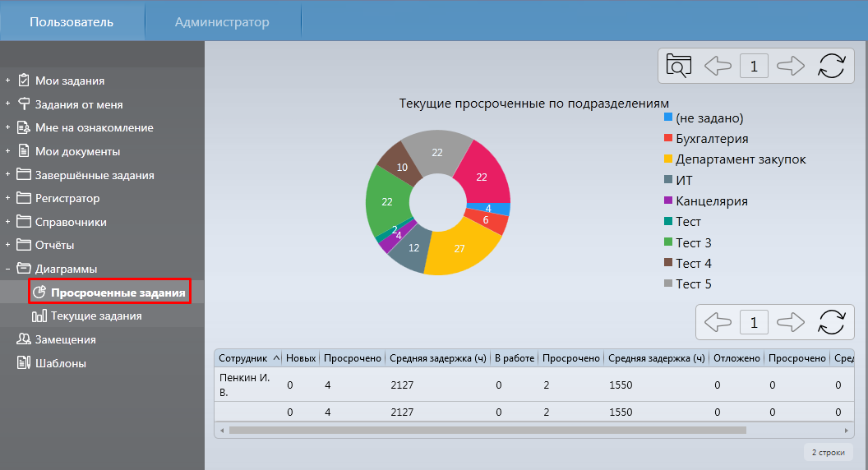Click the next page arrow above the chart

(x=790, y=66)
